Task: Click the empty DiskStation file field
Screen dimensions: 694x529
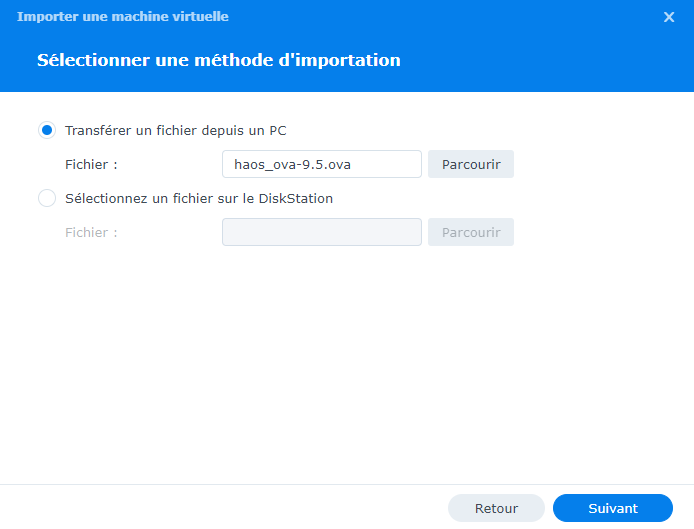Action: (321, 232)
